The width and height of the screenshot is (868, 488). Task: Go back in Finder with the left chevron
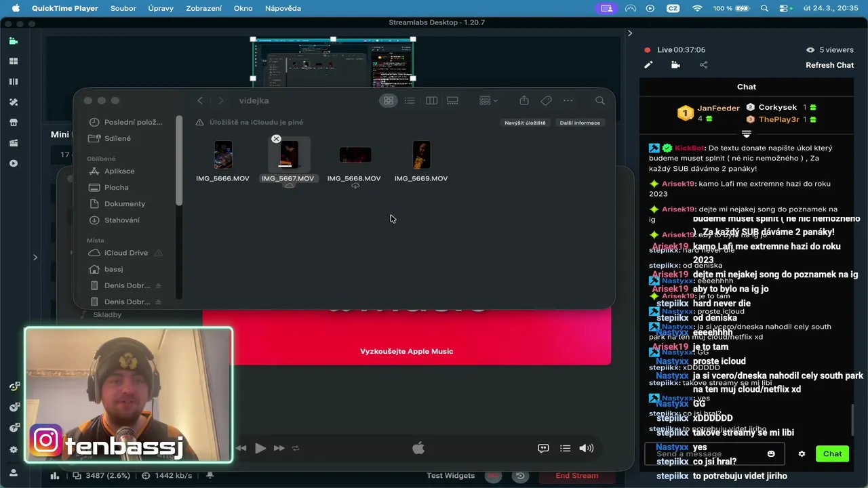pos(200,100)
